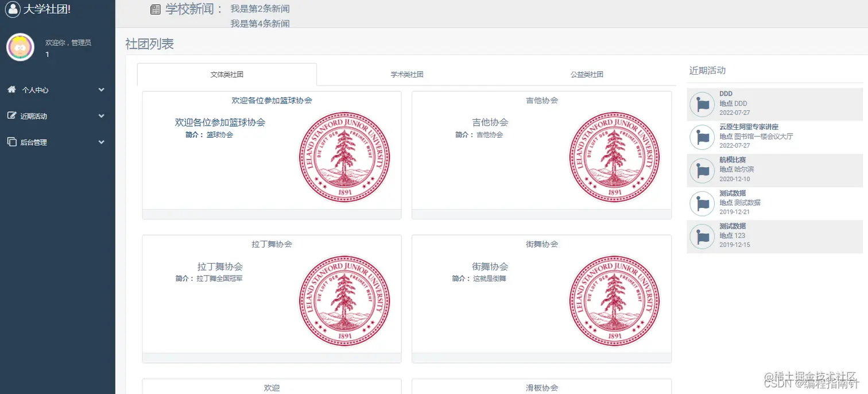Viewport: 868px width, 394px height.
Task: Click the large 拉丁舞协会 title in the card body
Action: [x=220, y=266]
